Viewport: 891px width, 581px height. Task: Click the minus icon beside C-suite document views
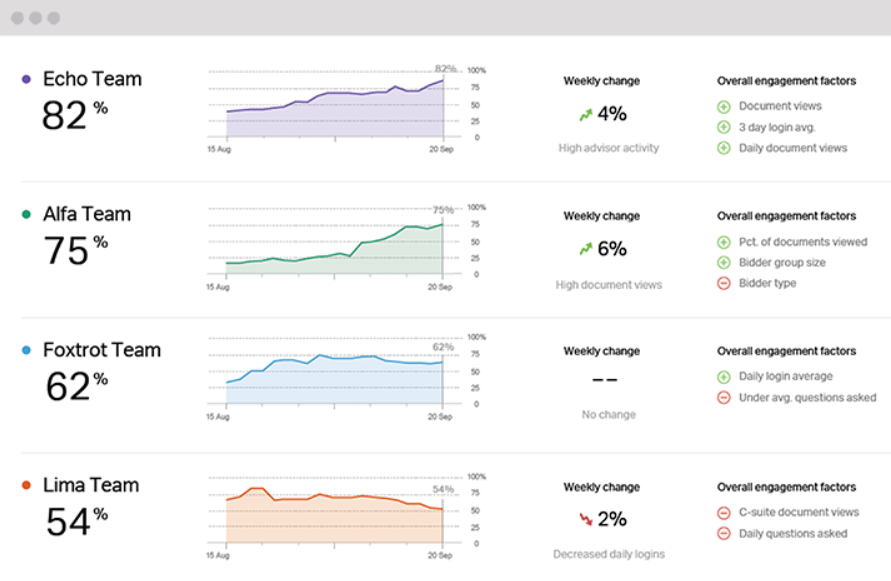click(x=722, y=512)
